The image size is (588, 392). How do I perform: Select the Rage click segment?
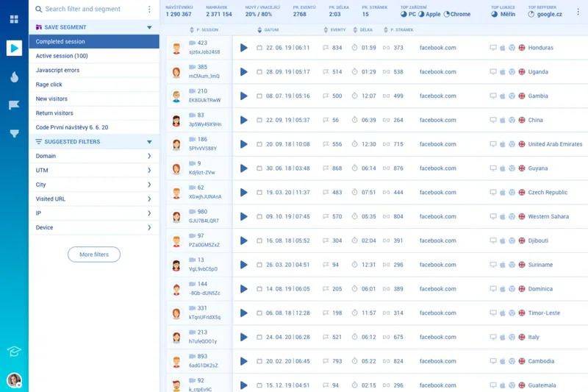pyautogui.click(x=47, y=85)
